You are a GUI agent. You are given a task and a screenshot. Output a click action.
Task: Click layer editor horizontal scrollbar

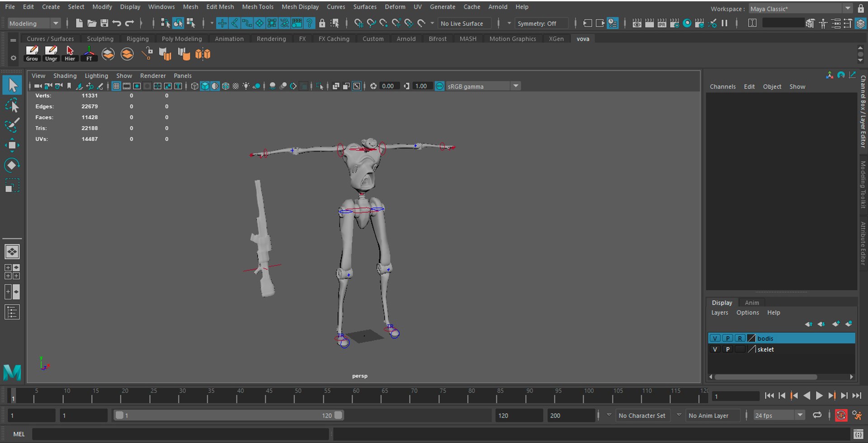[766, 376]
